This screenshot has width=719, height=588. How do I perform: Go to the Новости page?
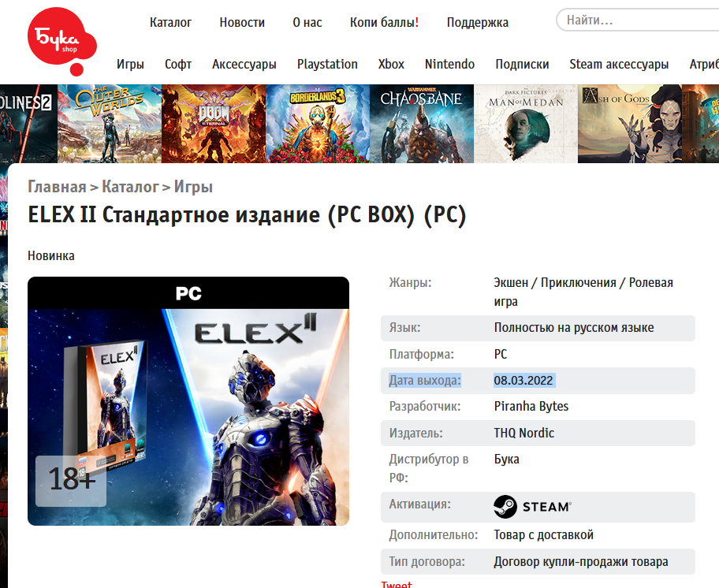(x=242, y=22)
